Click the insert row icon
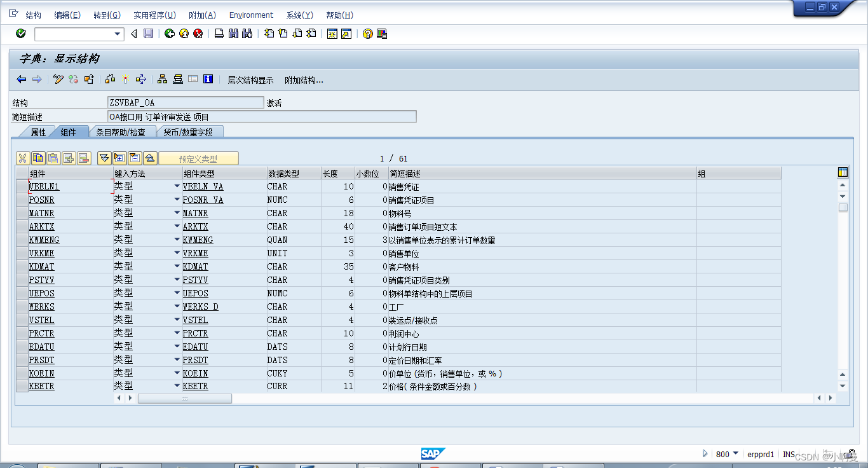Screen dimensions: 868x468 point(69,158)
